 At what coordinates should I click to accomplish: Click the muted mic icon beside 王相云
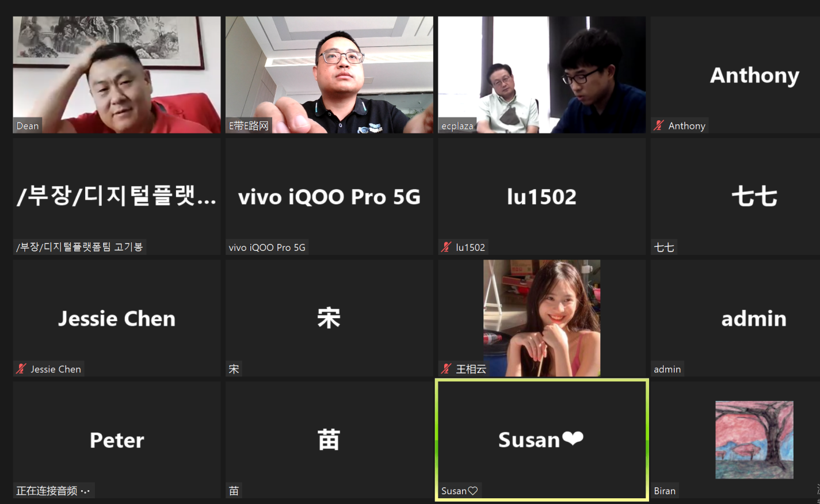coord(446,369)
